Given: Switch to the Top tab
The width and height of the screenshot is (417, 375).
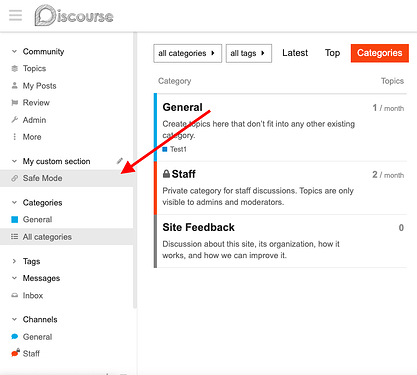Looking at the screenshot, I should tap(332, 53).
